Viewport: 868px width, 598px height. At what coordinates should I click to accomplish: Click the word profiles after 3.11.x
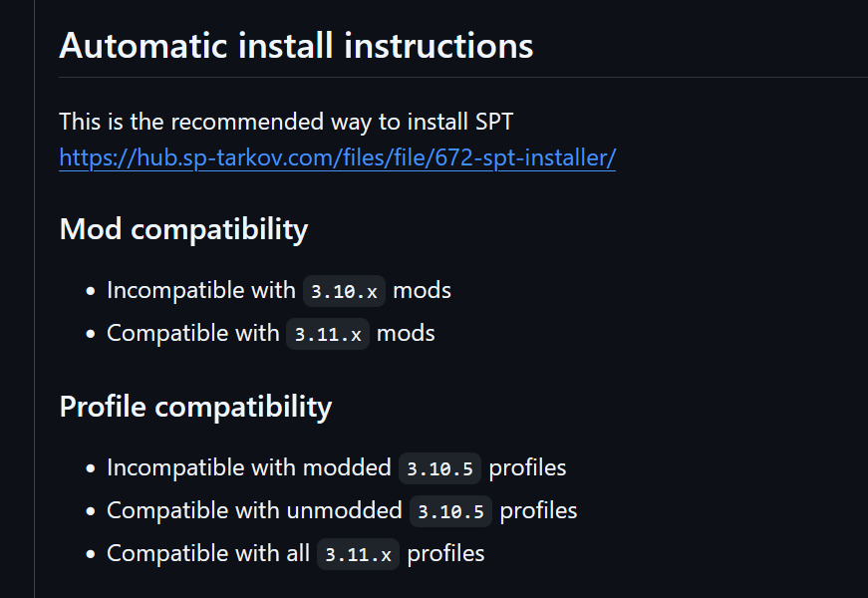point(445,554)
